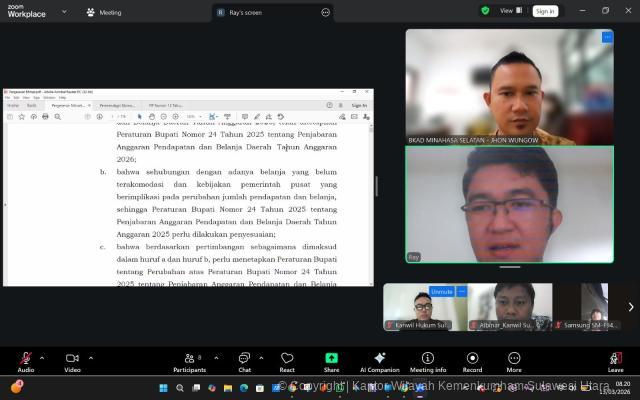The image size is (640, 400).
Task: Click the green Share screen icon
Action: [331, 360]
